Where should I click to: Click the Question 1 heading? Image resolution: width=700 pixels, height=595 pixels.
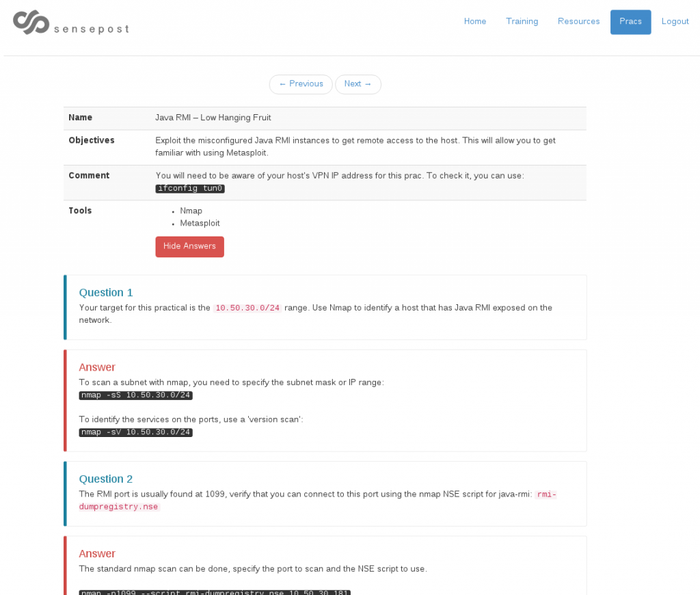coord(106,293)
